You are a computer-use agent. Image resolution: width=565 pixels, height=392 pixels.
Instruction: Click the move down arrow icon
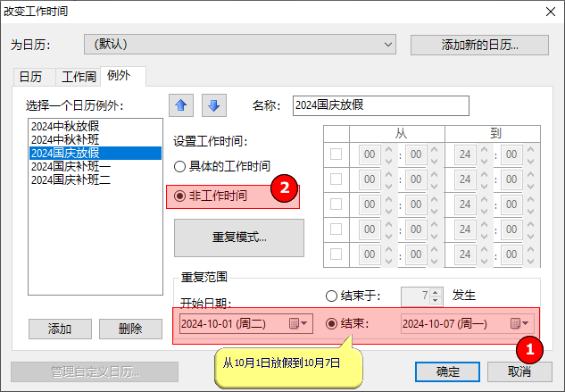[x=214, y=104]
